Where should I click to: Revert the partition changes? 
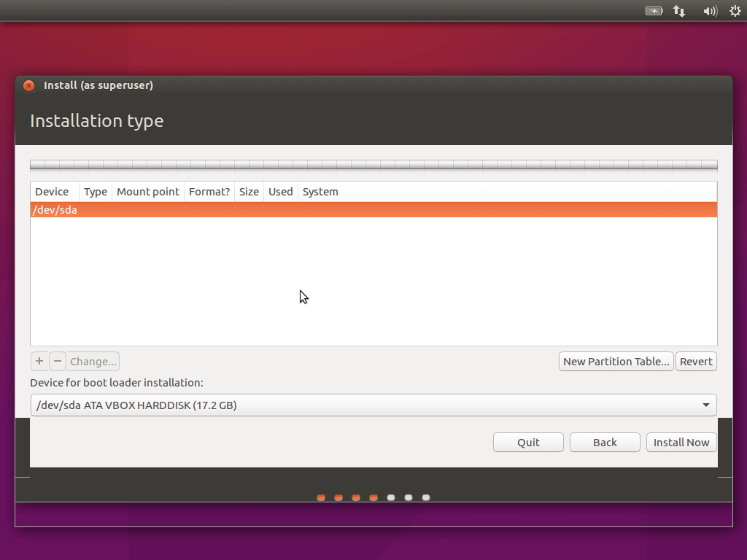click(x=696, y=362)
